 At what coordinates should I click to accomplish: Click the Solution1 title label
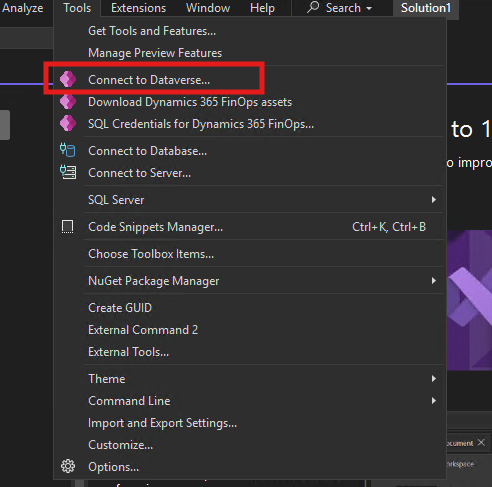tap(426, 8)
